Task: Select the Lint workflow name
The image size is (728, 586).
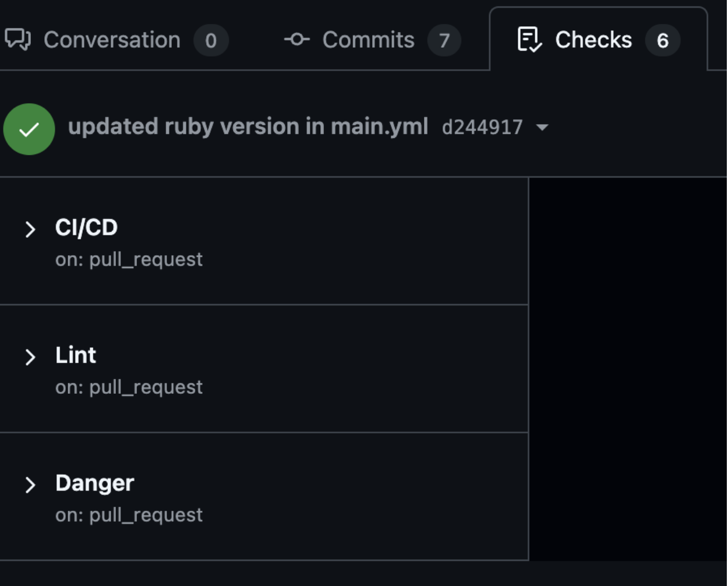Action: 76,355
